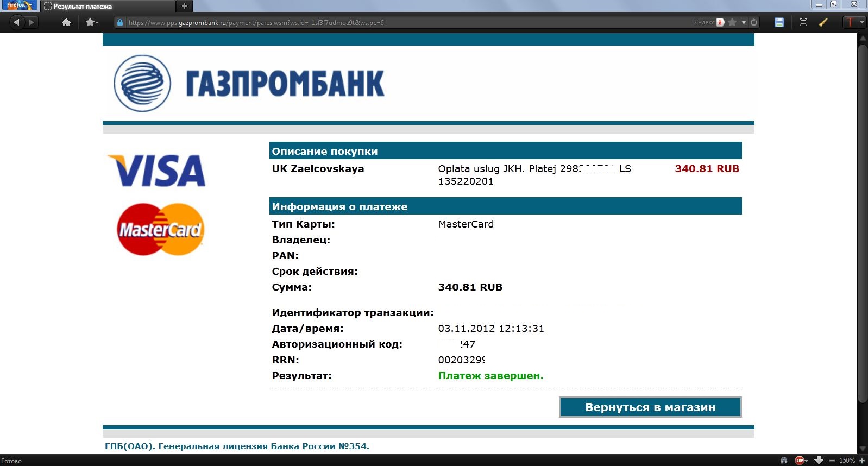This screenshot has width=868, height=466.
Task: Click the Oplata uslug JKH description text
Action: coord(534,175)
